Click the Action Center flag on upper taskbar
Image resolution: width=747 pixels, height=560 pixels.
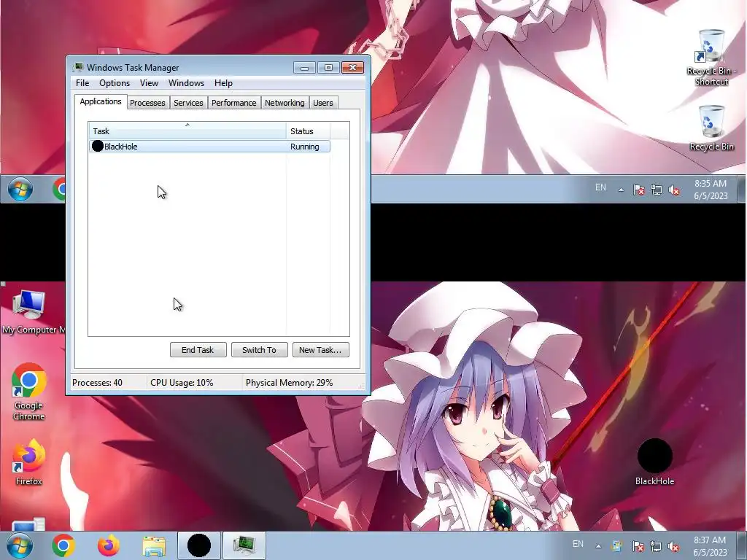(639, 190)
